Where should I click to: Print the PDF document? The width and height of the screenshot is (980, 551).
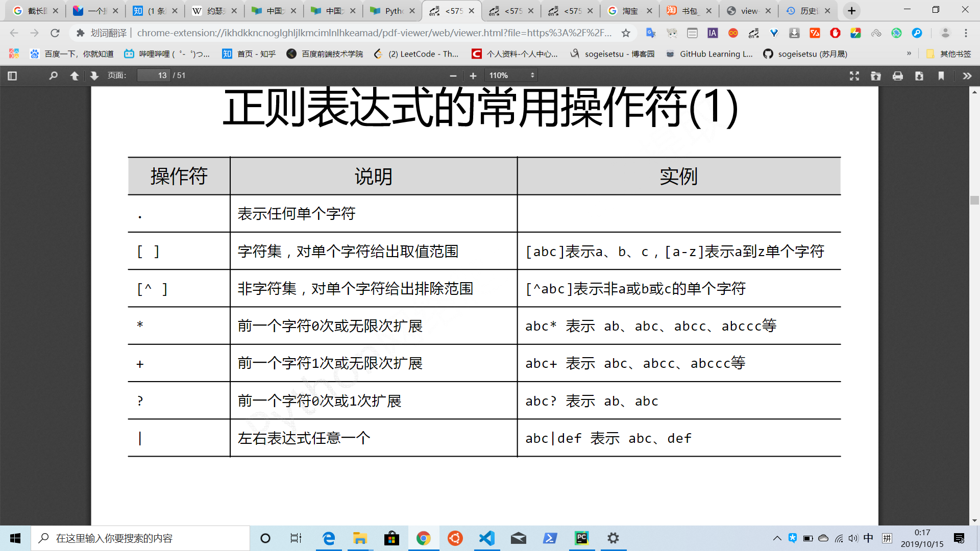point(898,76)
